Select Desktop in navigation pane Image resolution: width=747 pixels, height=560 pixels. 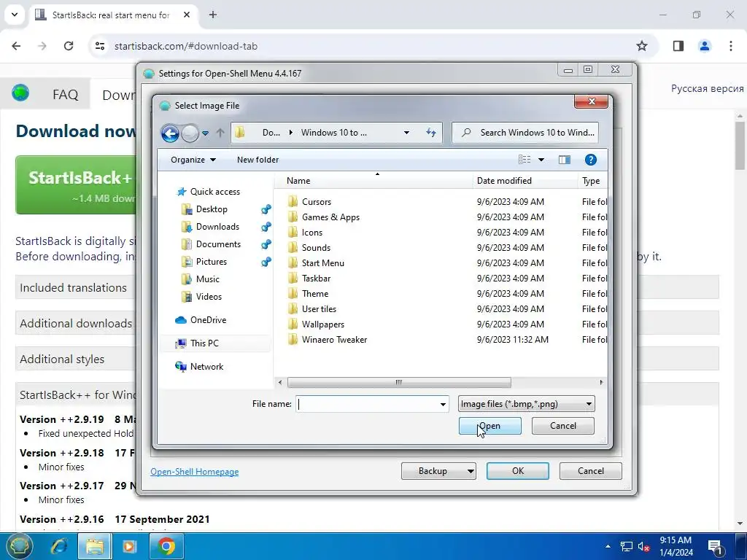212,209
